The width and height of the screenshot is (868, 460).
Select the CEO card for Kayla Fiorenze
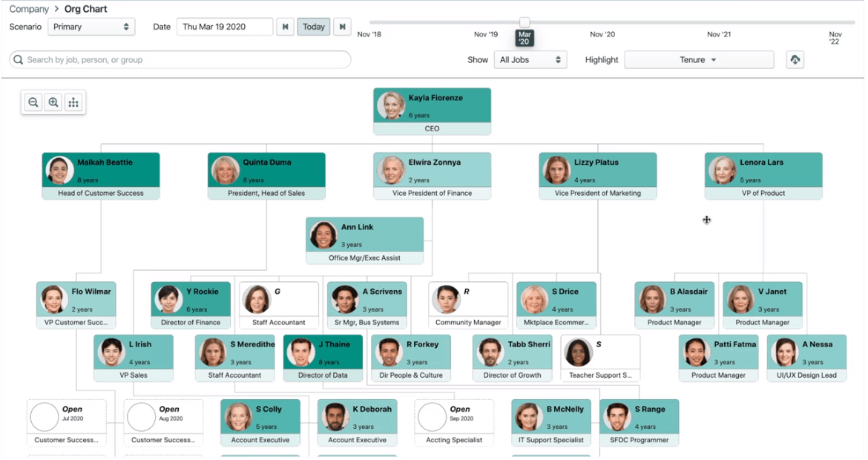tap(432, 111)
